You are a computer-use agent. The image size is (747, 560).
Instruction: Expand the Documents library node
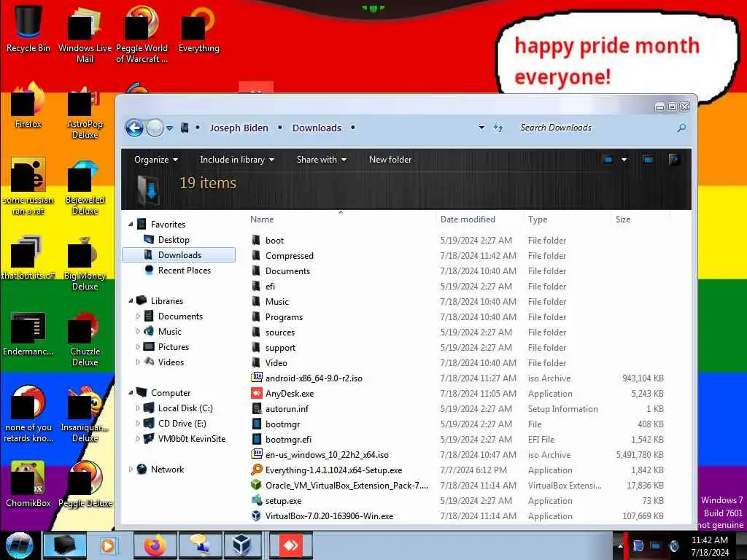point(138,316)
